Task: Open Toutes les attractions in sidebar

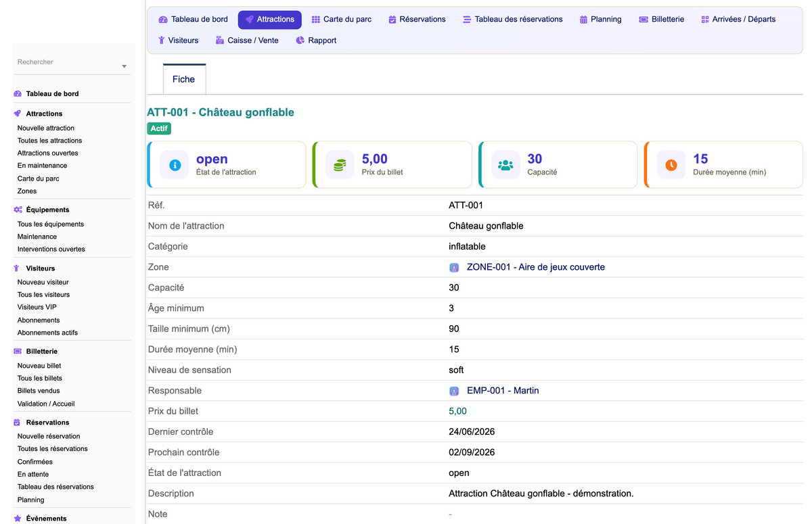Action: (x=49, y=141)
